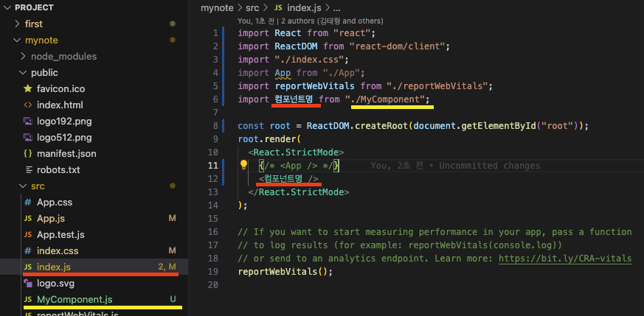This screenshot has height=316, width=644.
Task: Click the src breadcrumb segment
Action: click(252, 8)
